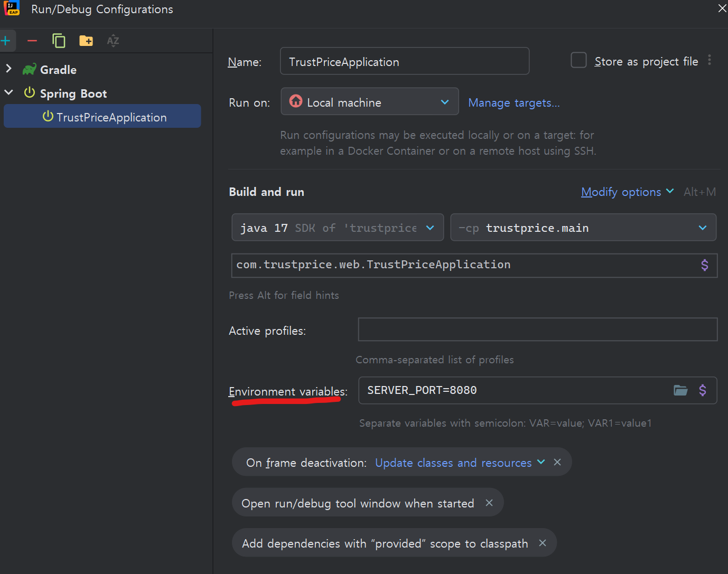This screenshot has height=574, width=728.
Task: Insert macro in Environment variables field
Action: point(703,390)
